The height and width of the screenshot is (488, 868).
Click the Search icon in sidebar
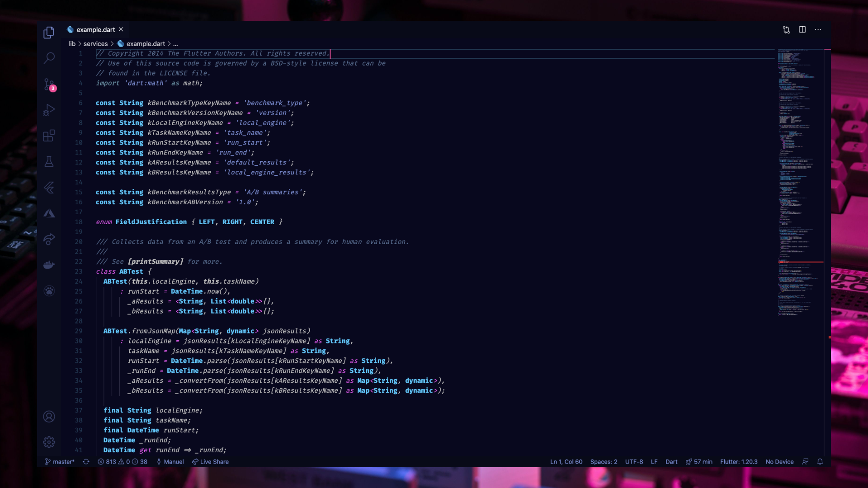click(x=49, y=58)
